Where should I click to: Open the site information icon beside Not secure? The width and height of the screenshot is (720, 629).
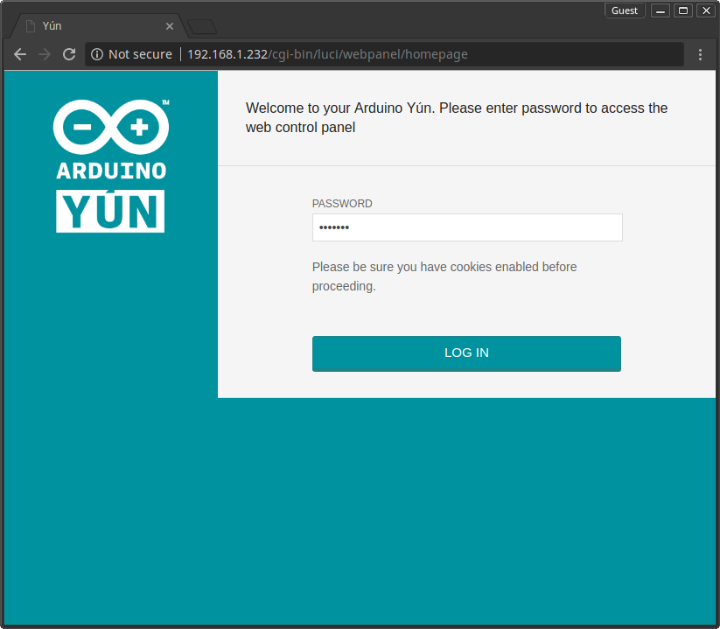point(97,54)
